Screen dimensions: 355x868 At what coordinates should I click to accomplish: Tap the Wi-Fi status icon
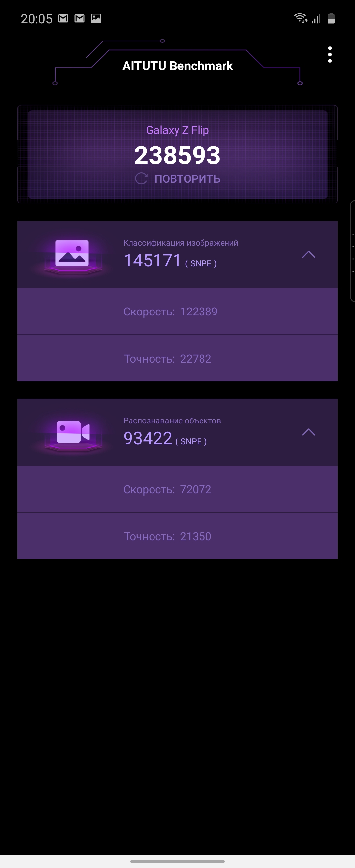pos(300,18)
